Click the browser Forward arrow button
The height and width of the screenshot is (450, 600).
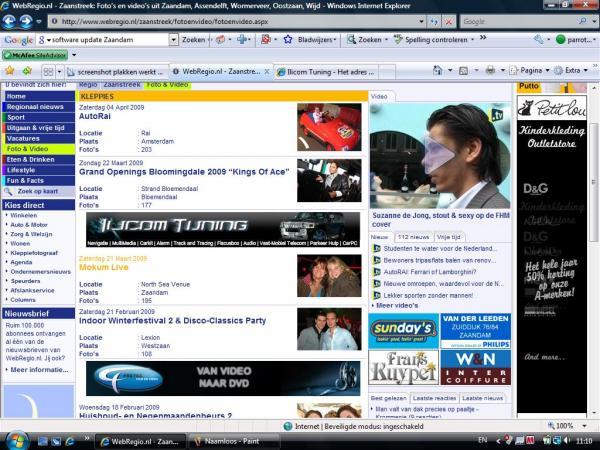click(26, 22)
